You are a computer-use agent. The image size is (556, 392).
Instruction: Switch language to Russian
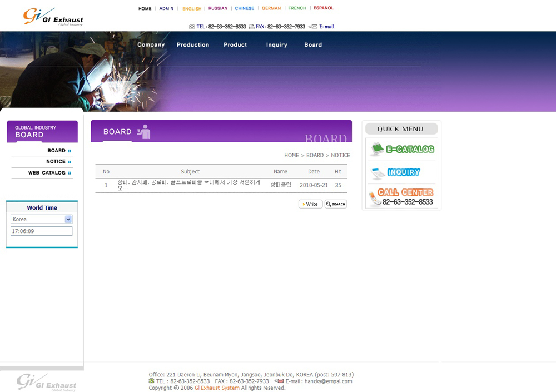[x=218, y=8]
